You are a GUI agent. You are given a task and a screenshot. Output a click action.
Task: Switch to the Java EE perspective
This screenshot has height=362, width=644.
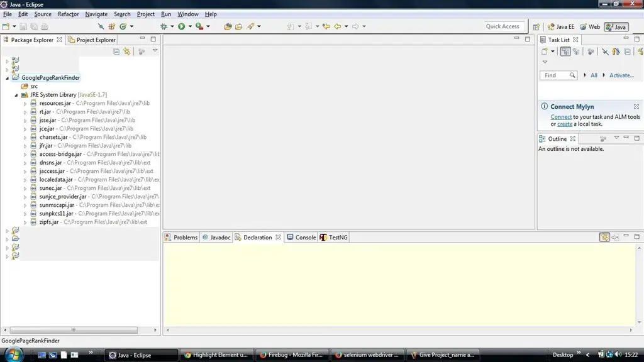560,27
